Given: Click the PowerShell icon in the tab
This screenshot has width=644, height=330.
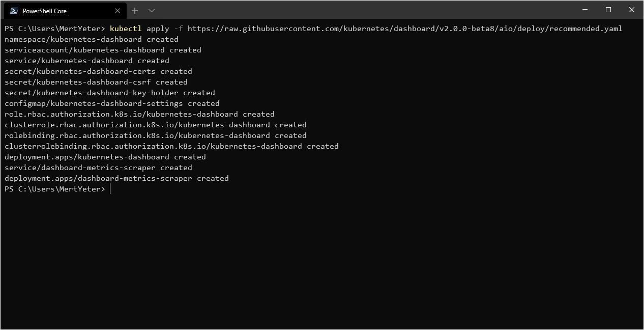Looking at the screenshot, I should pos(14,11).
